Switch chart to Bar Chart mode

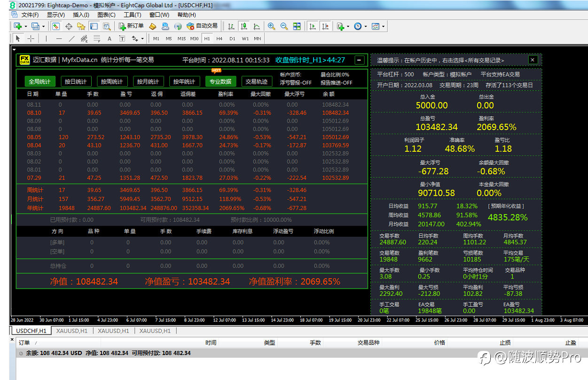(x=231, y=26)
